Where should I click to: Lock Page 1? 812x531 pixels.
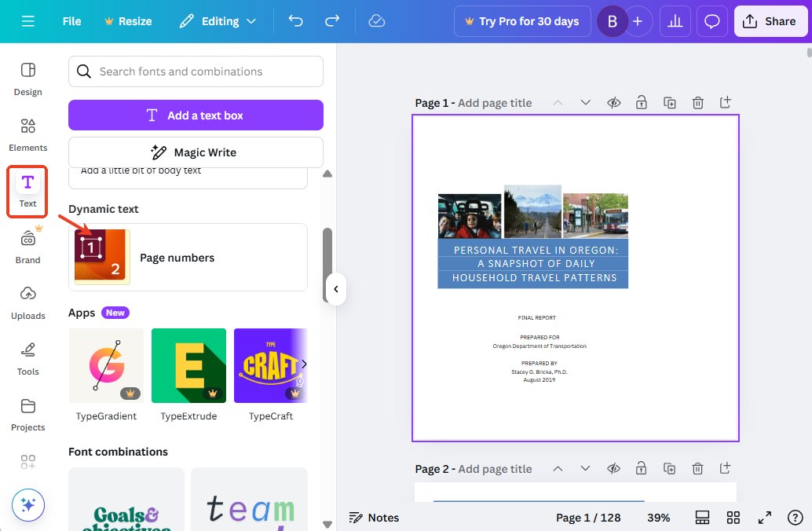click(x=641, y=102)
